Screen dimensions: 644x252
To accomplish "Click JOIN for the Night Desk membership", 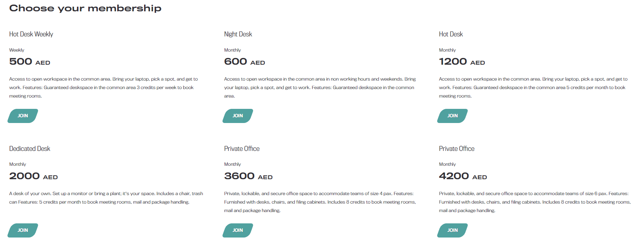I will coord(237,116).
